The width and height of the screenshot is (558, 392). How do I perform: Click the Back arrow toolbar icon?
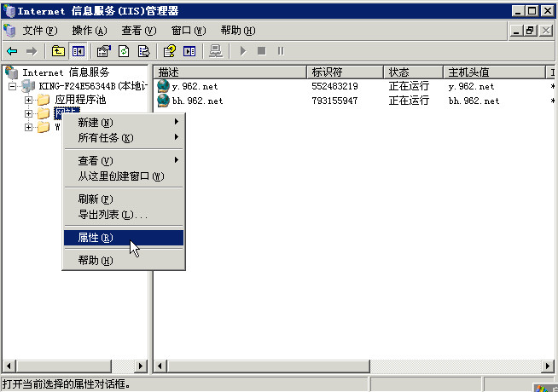12,51
